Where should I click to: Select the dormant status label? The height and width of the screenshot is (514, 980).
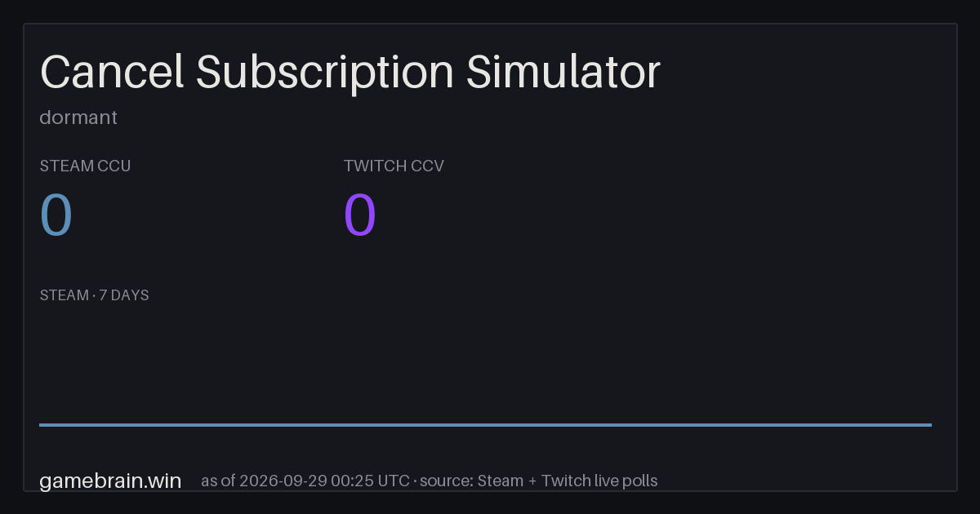click(x=78, y=117)
